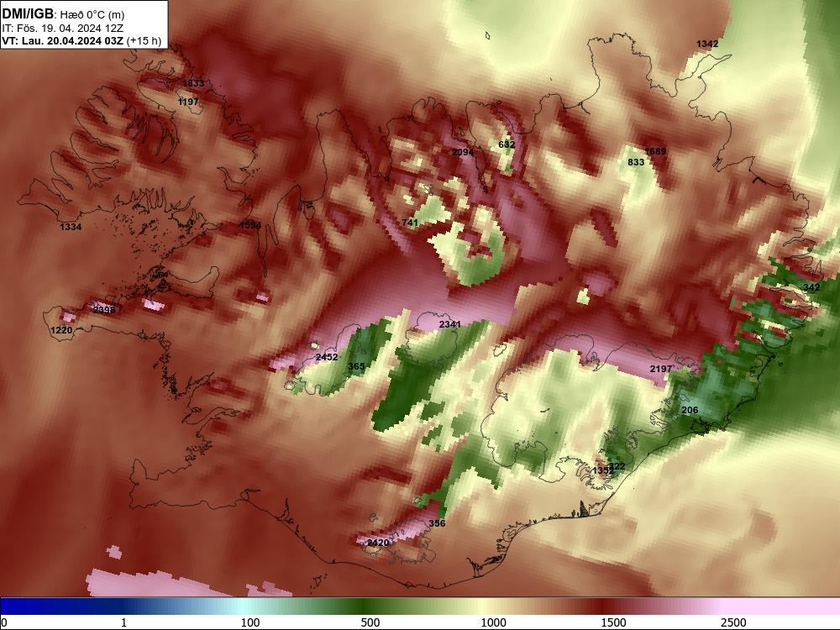
Task: Click the legend label 100
Action: click(250, 622)
